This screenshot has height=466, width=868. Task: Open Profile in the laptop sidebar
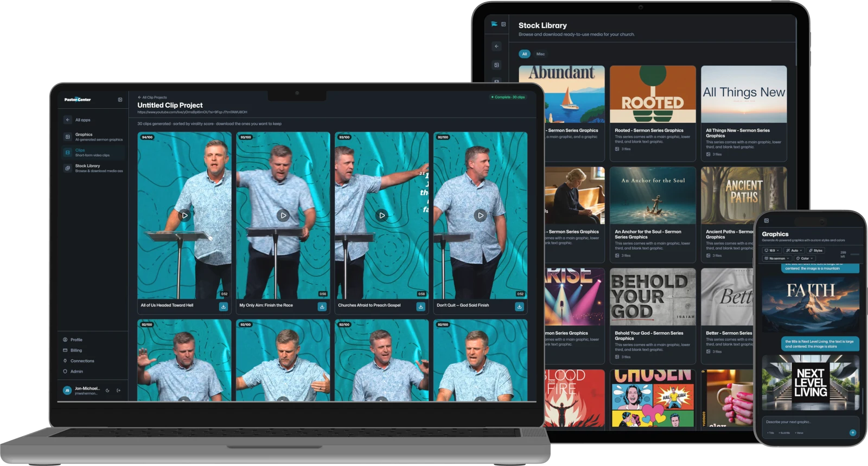[73, 340]
